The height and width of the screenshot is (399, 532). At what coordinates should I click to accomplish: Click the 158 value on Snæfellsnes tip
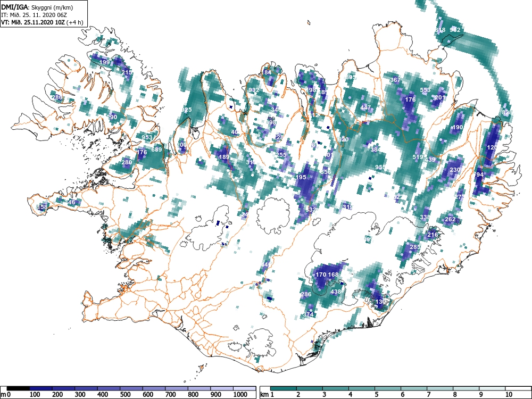pyautogui.click(x=43, y=207)
